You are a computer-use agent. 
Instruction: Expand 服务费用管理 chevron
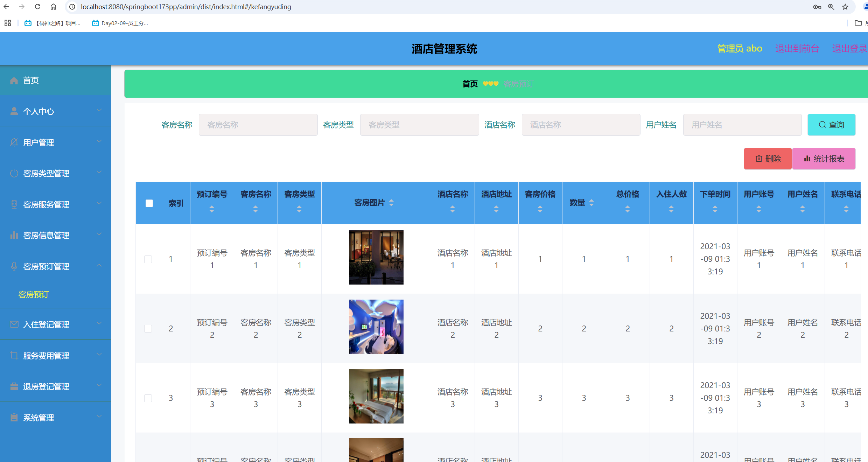click(x=99, y=355)
